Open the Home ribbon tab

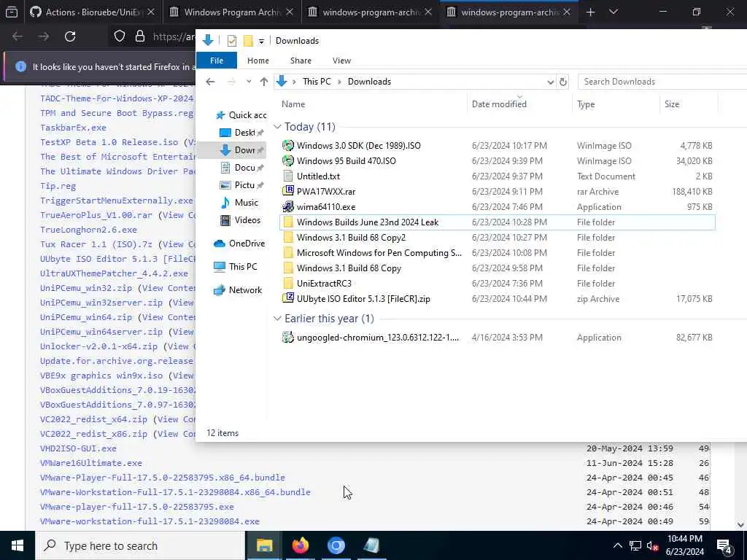click(258, 61)
